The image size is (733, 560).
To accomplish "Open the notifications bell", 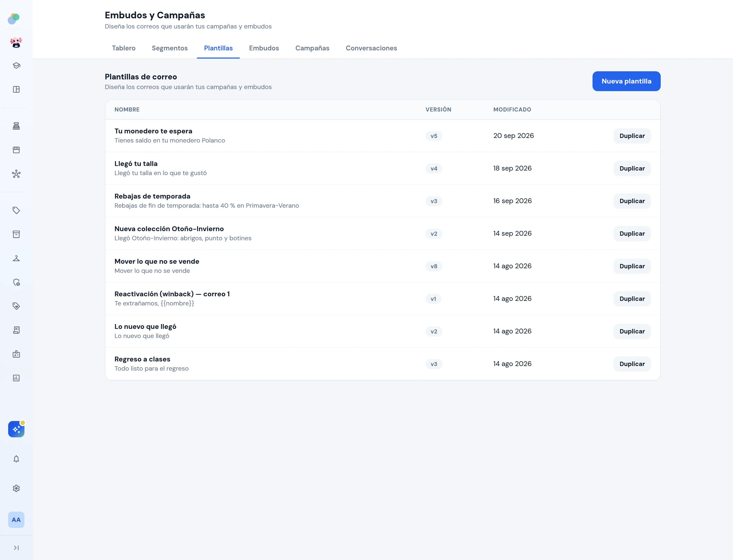I will [x=16, y=459].
